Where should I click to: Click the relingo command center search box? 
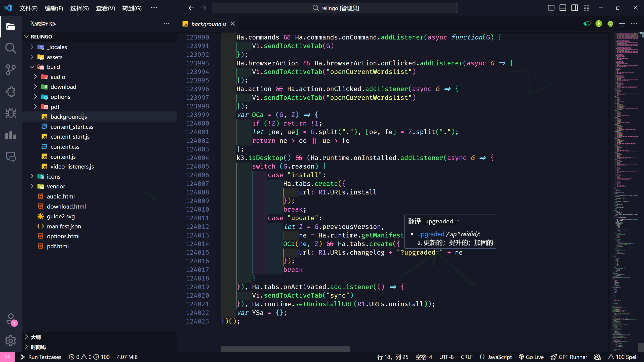coord(335,8)
